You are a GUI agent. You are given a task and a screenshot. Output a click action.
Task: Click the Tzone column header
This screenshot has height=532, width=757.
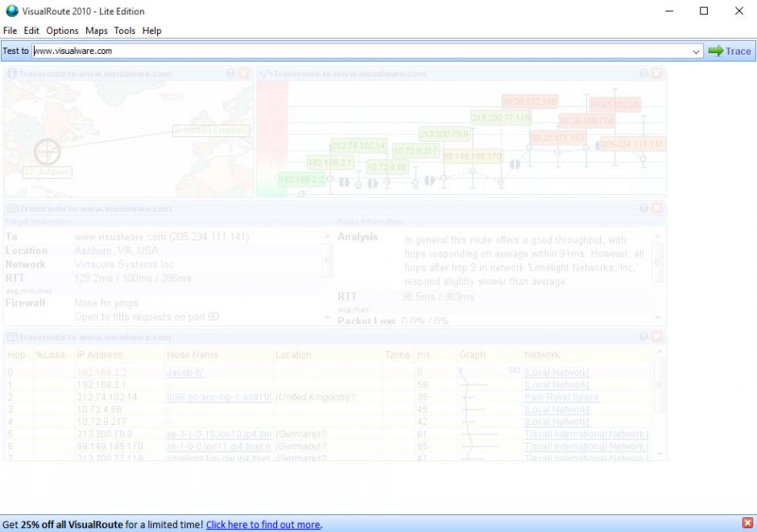[x=397, y=355]
